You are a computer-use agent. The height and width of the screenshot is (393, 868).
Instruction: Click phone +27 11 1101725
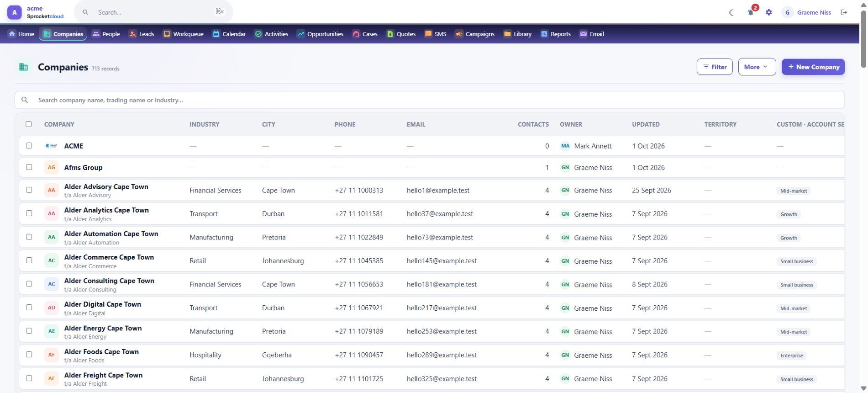click(359, 379)
